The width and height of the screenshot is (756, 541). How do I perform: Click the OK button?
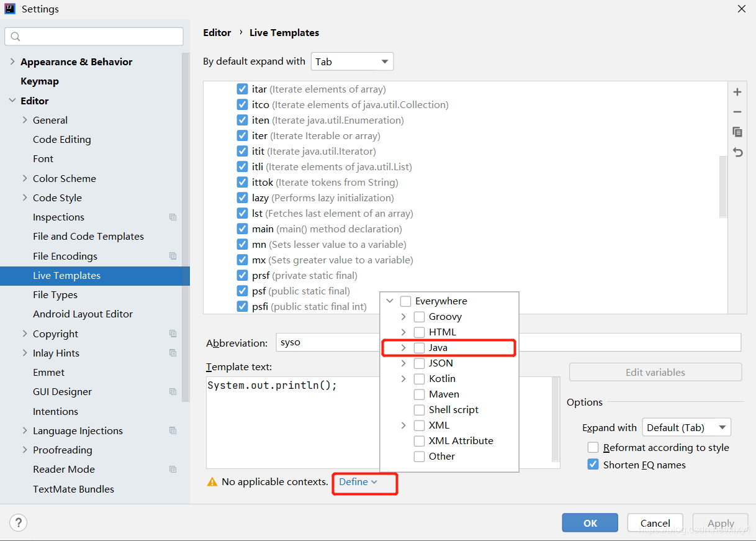click(590, 523)
